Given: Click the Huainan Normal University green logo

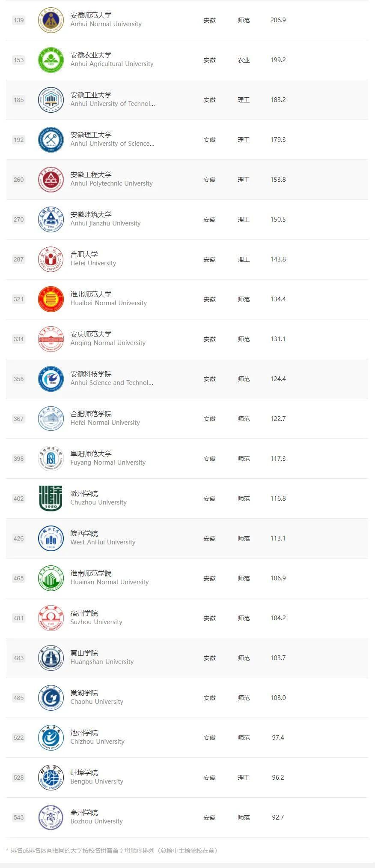Looking at the screenshot, I should click(51, 578).
